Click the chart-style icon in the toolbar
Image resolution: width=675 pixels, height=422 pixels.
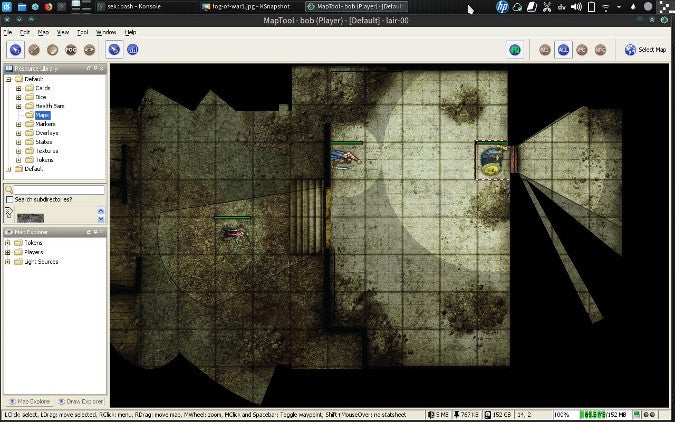pos(133,49)
